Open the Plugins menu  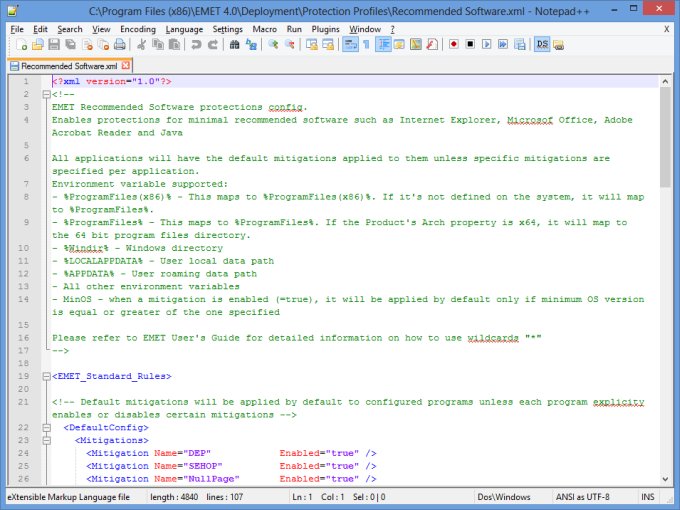pos(325,29)
